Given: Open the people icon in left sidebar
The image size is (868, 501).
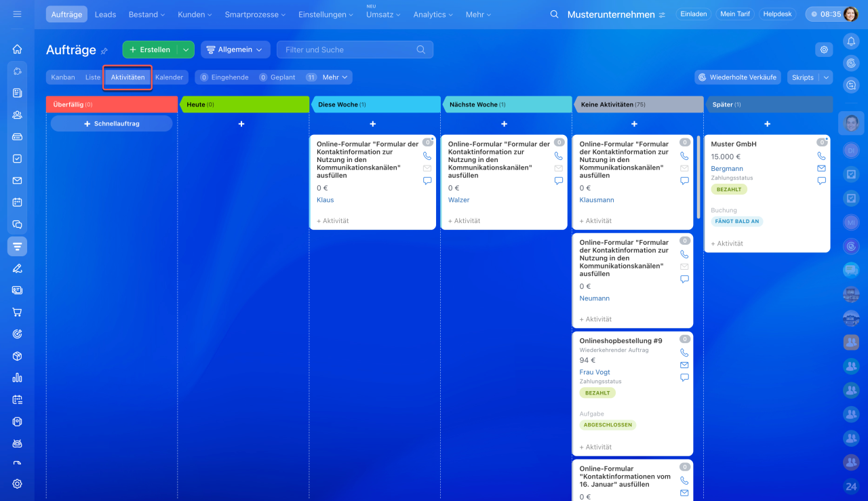Looking at the screenshot, I should tap(17, 115).
